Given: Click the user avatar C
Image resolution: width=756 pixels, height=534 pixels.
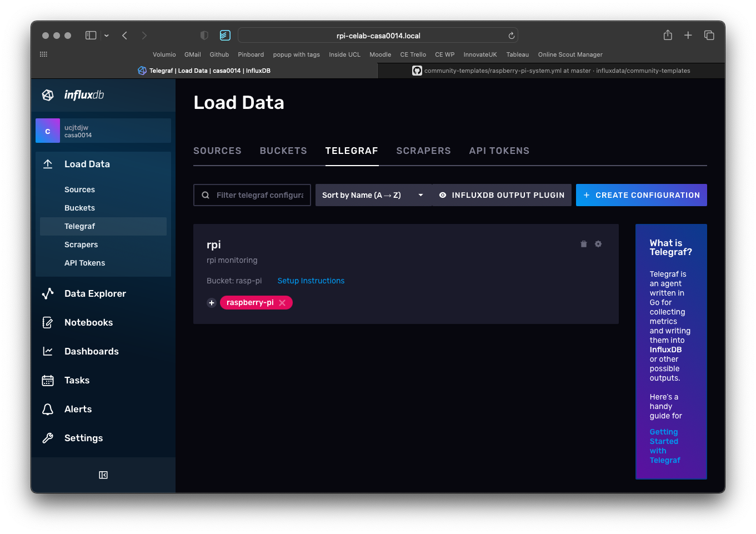Looking at the screenshot, I should (48, 131).
